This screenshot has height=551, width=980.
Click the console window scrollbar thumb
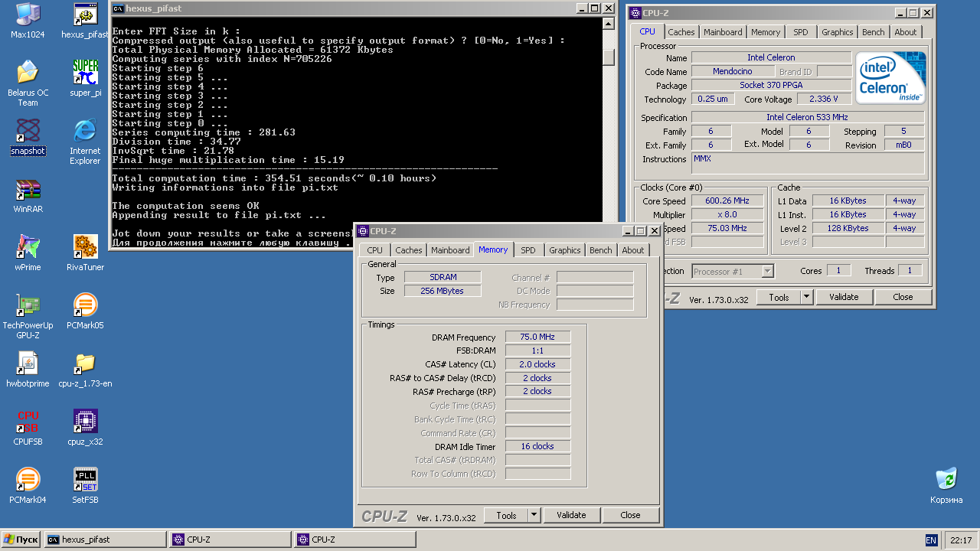point(609,57)
